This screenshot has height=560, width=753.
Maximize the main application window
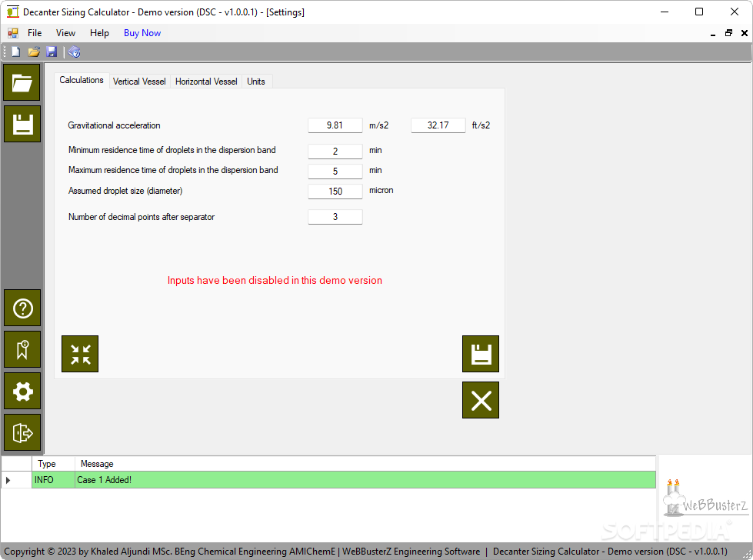point(699,12)
